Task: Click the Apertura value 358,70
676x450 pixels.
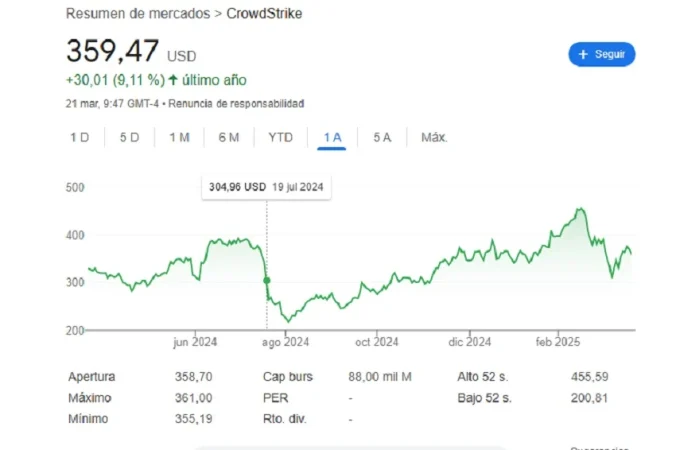Action: pos(194,377)
